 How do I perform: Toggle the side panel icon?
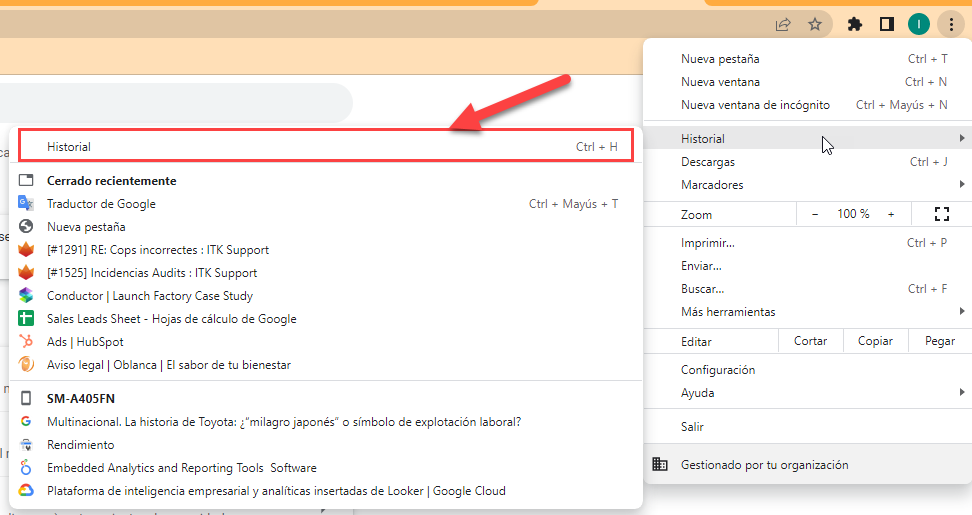(887, 24)
